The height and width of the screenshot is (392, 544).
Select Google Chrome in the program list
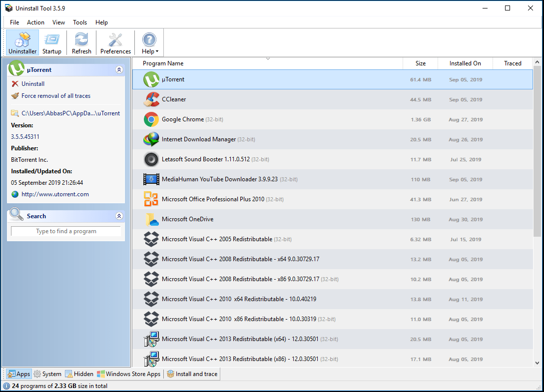[182, 119]
